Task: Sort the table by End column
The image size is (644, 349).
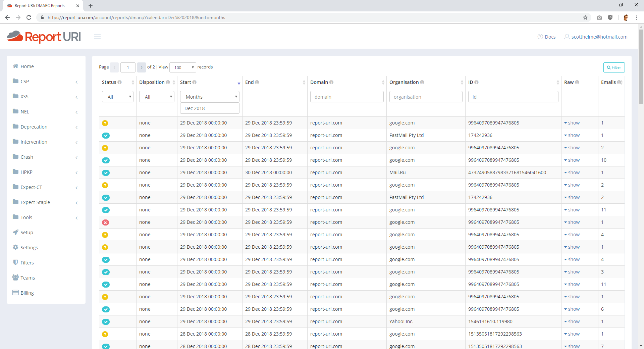Action: click(304, 82)
